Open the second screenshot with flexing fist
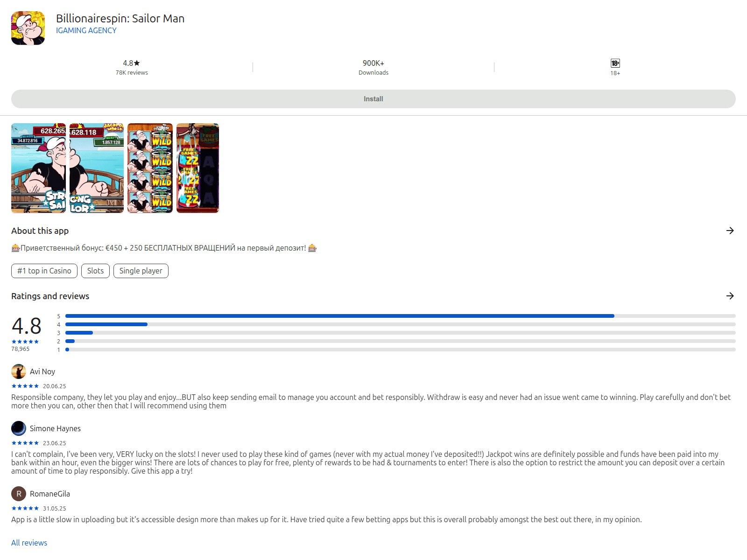Viewport: 747px width, 560px height. click(97, 168)
